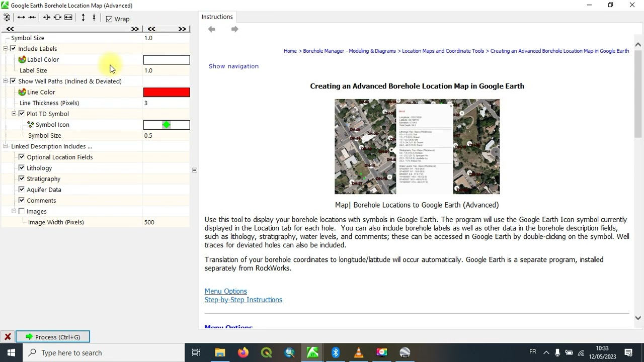Enable the Images checkbox

(x=21, y=212)
